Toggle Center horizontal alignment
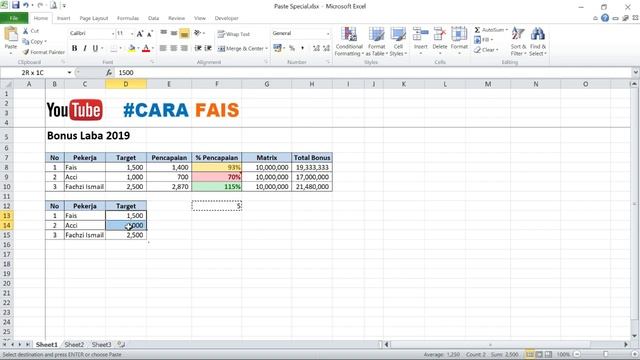Image resolution: width=640 pixels, height=360 pixels. [174, 48]
